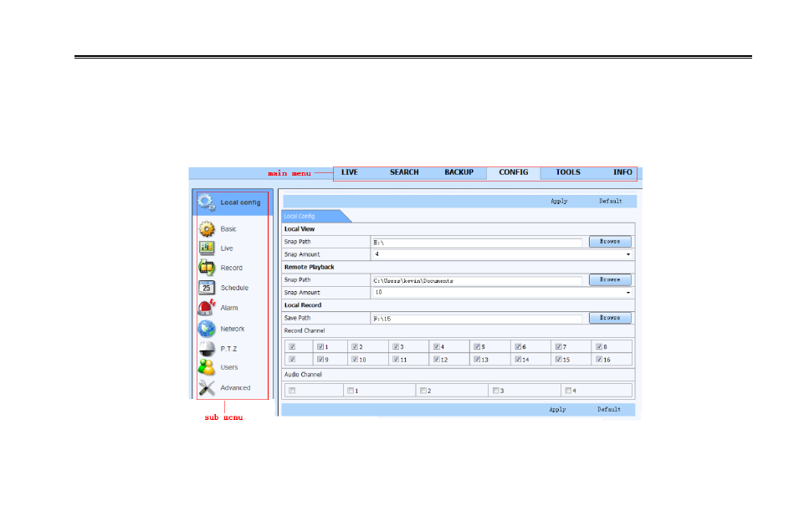Switch to the INFO tab
Screen dimensions: 799x532
pyautogui.click(x=622, y=172)
